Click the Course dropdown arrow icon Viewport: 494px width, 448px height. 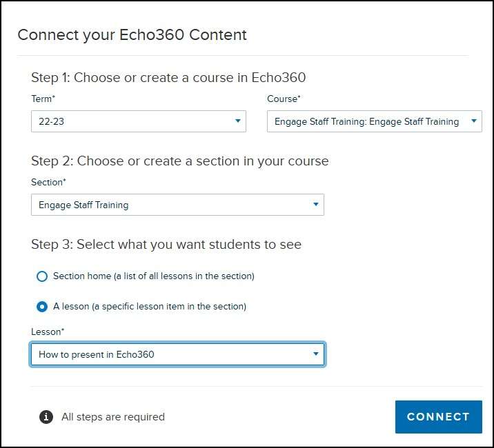(473, 121)
